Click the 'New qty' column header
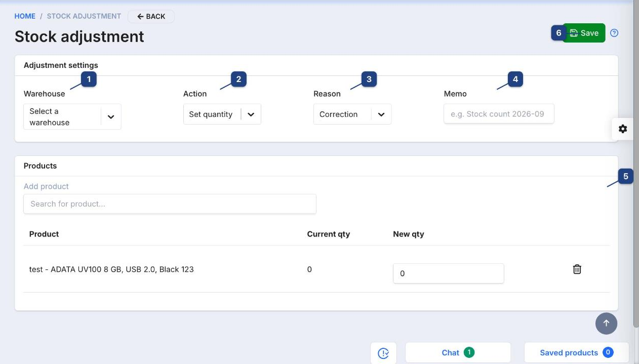 pyautogui.click(x=409, y=234)
